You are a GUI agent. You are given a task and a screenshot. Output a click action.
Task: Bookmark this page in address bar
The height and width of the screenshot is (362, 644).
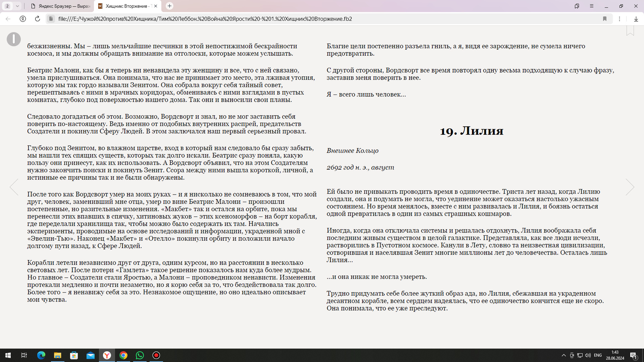[x=604, y=19]
